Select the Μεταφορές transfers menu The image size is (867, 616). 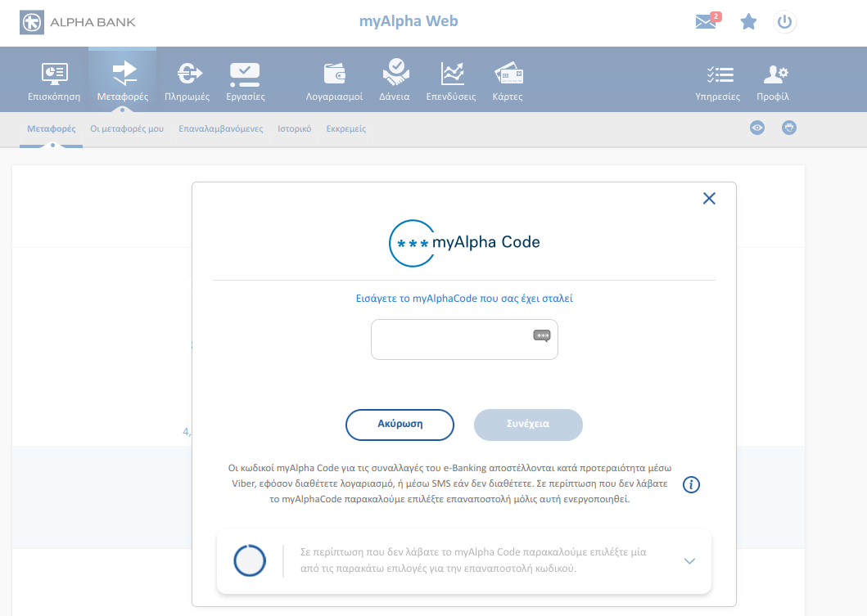tap(123, 81)
